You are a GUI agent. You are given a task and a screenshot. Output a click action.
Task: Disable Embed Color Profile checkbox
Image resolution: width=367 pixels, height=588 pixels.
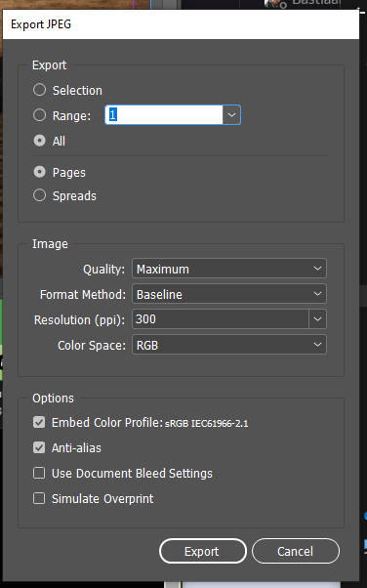point(39,422)
